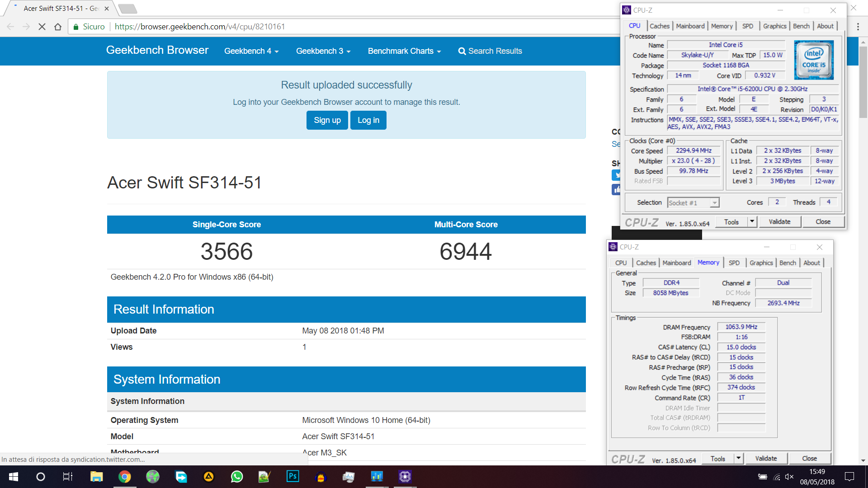Open the Action Center notifications icon
868x488 pixels.
point(849,477)
